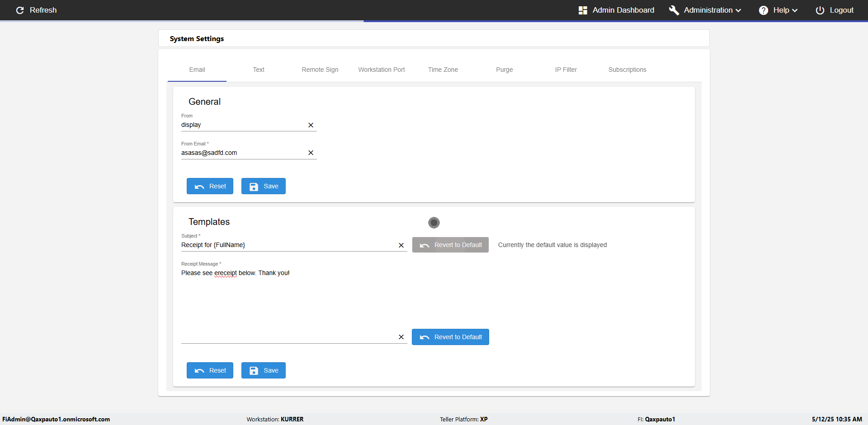The height and width of the screenshot is (425, 868).
Task: Click the Teller Platform XP status text
Action: (x=464, y=419)
